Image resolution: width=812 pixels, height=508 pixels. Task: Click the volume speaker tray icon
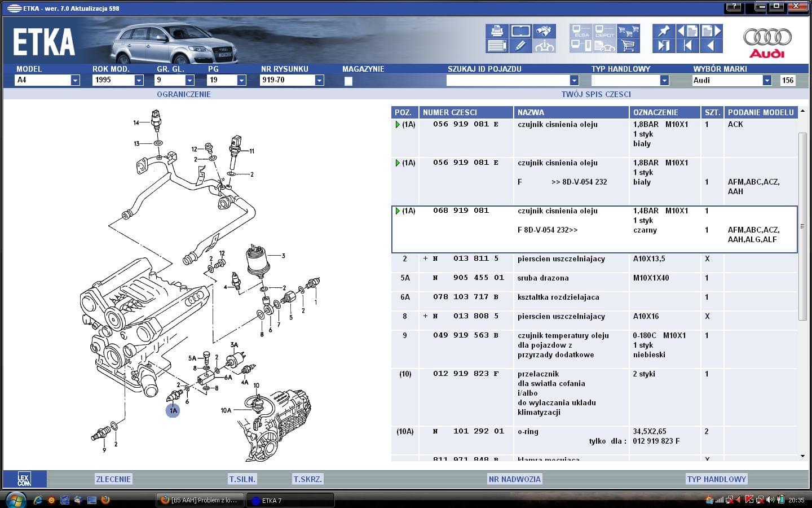pyautogui.click(x=769, y=500)
